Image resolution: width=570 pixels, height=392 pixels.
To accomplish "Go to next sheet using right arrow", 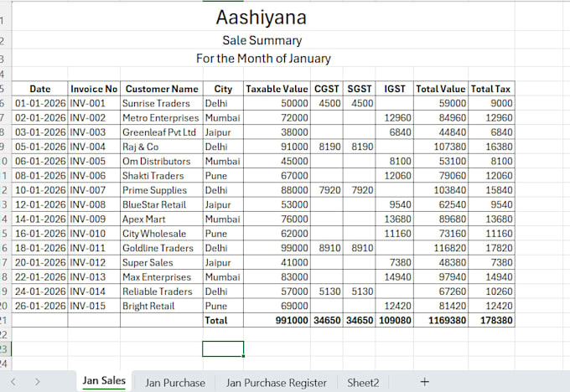I will coord(38,382).
